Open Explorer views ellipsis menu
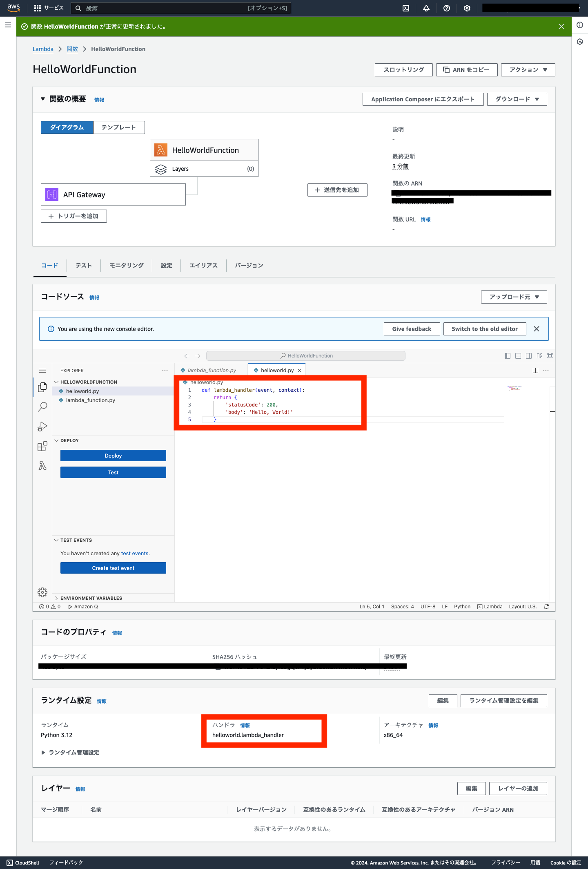This screenshot has width=588, height=869. pos(165,371)
